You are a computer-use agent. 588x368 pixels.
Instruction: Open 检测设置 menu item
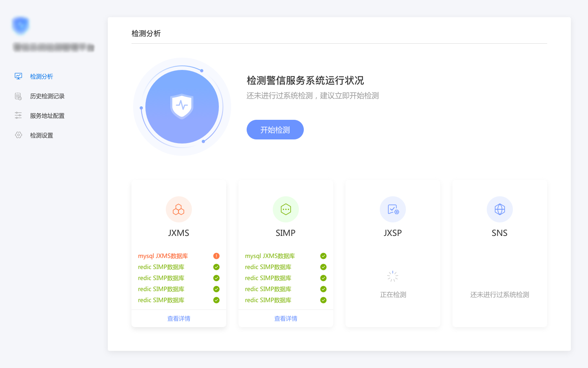click(41, 135)
